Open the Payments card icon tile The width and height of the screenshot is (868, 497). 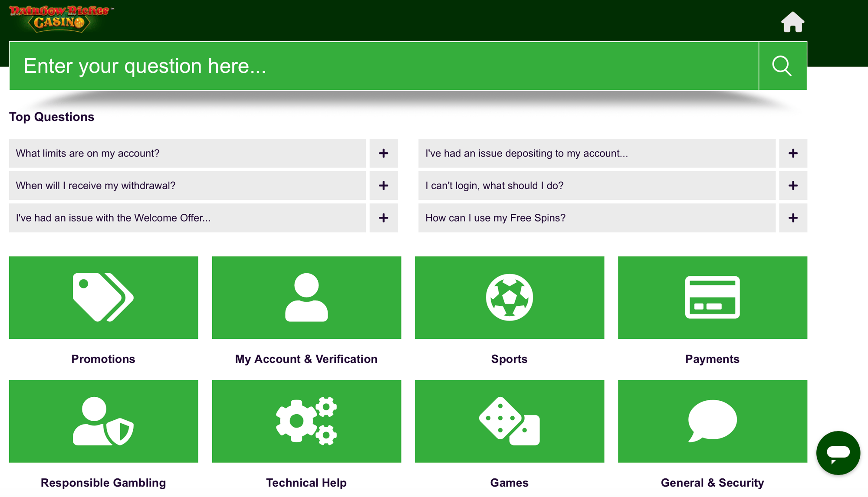[x=713, y=298]
